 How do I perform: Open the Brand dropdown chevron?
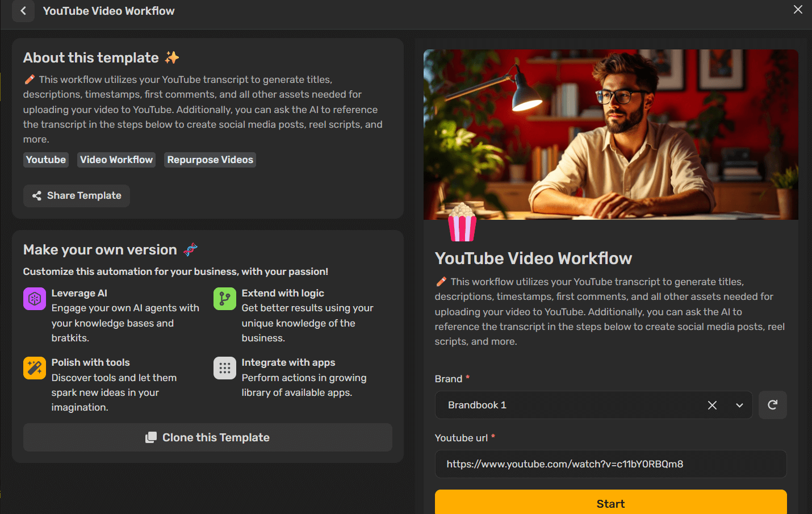(740, 405)
